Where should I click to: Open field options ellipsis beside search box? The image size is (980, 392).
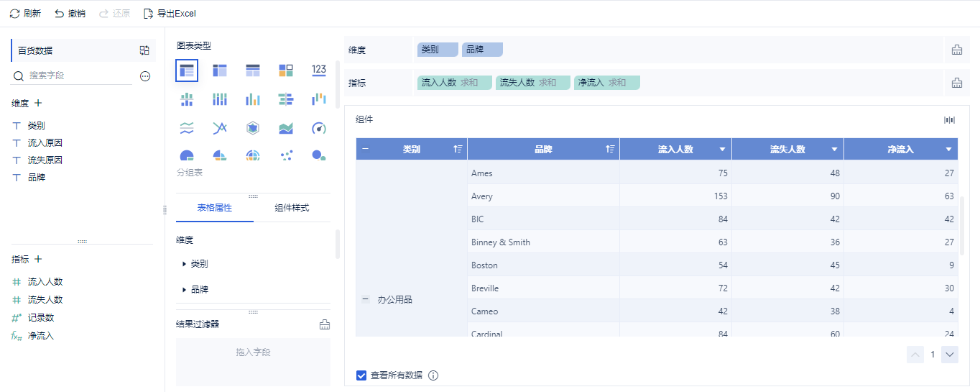[145, 76]
